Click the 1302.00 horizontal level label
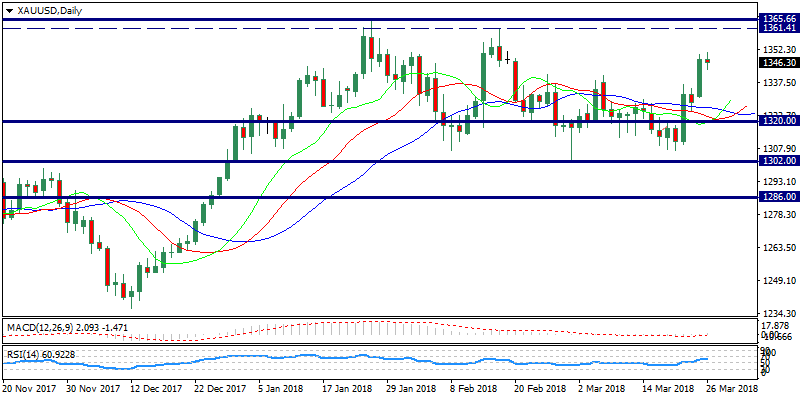Image resolution: width=800 pixels, height=400 pixels. tap(778, 161)
